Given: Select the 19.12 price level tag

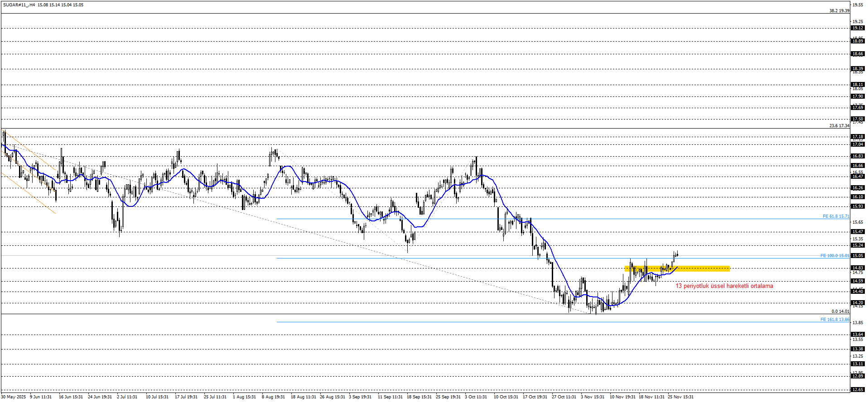Looking at the screenshot, I should click(x=858, y=28).
